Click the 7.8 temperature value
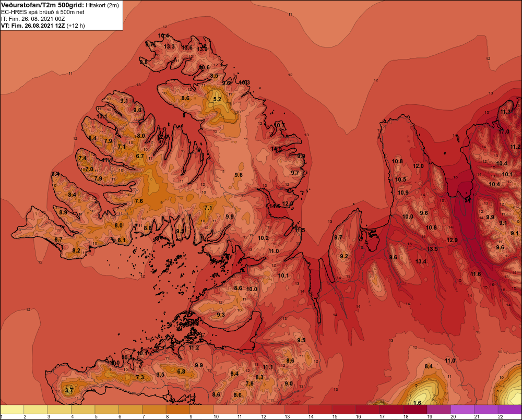This screenshot has height=420, width=522. coord(250,383)
